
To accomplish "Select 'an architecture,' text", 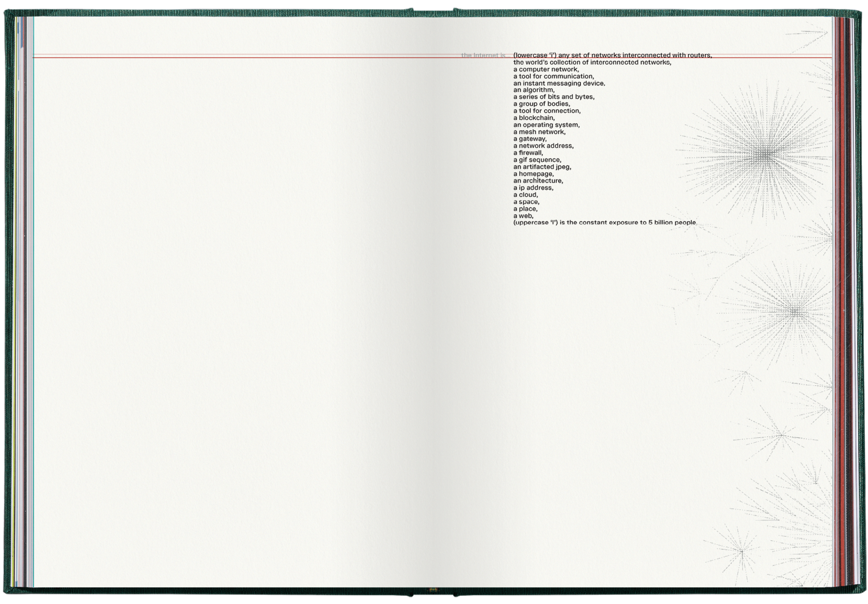I will [x=538, y=181].
